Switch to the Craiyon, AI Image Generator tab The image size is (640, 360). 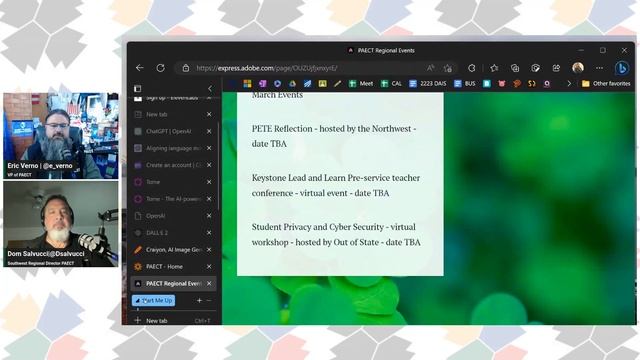[x=172, y=249]
